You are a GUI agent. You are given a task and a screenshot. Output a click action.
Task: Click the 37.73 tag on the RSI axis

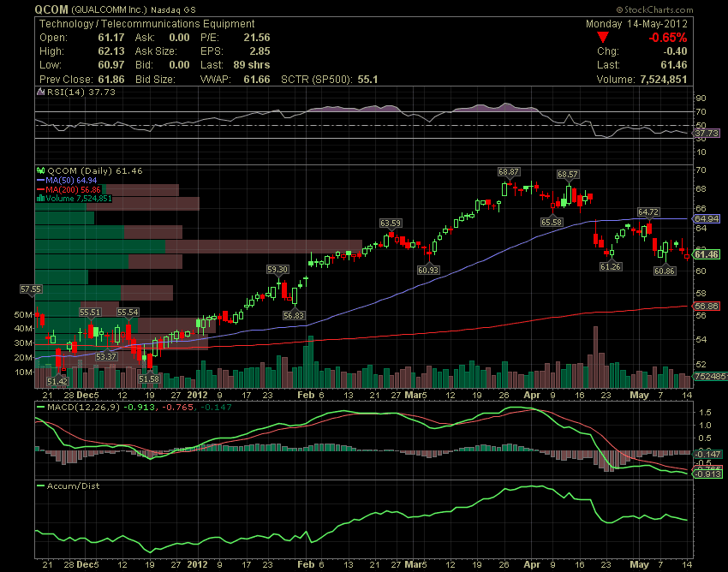pyautogui.click(x=707, y=134)
